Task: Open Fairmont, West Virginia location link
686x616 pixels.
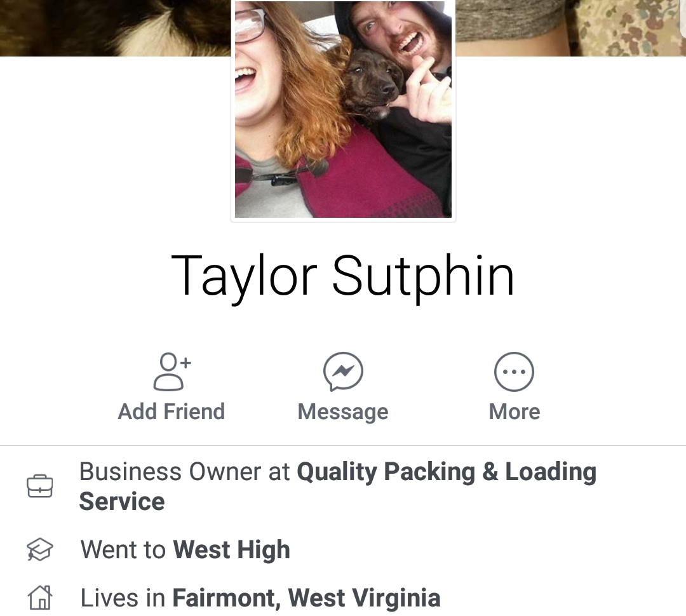Action: [307, 598]
